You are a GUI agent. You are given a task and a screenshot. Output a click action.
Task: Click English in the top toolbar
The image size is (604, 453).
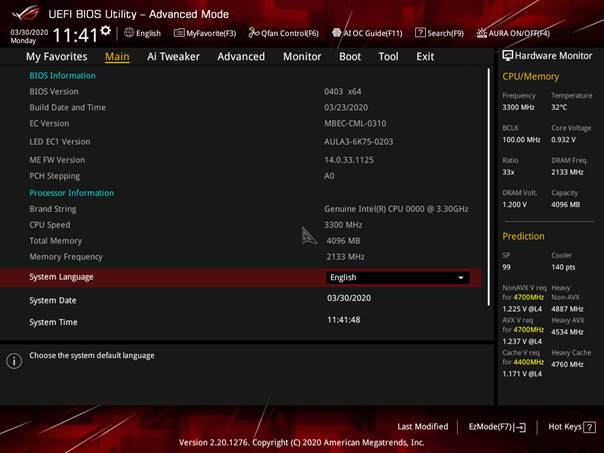148,33
